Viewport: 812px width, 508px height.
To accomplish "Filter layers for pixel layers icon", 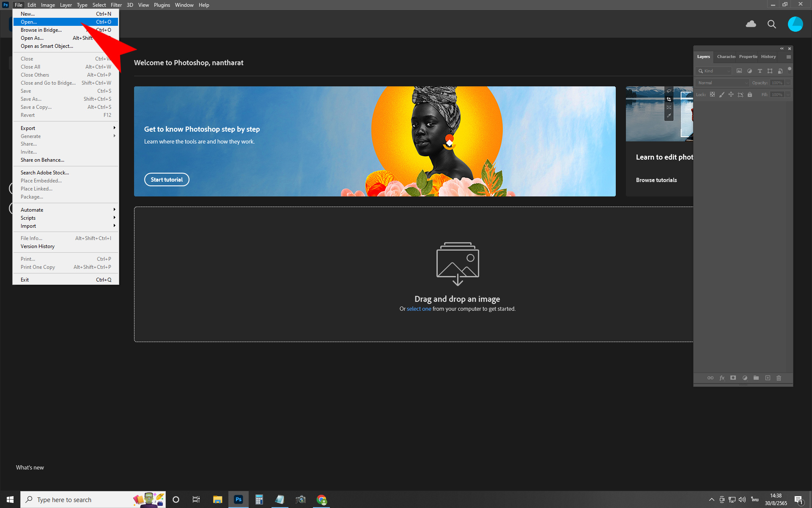I will [739, 71].
